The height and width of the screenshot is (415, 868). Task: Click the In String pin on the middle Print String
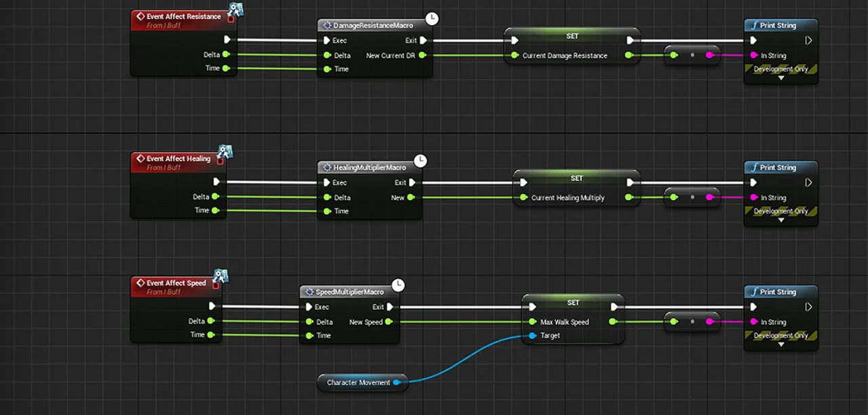[x=753, y=198]
